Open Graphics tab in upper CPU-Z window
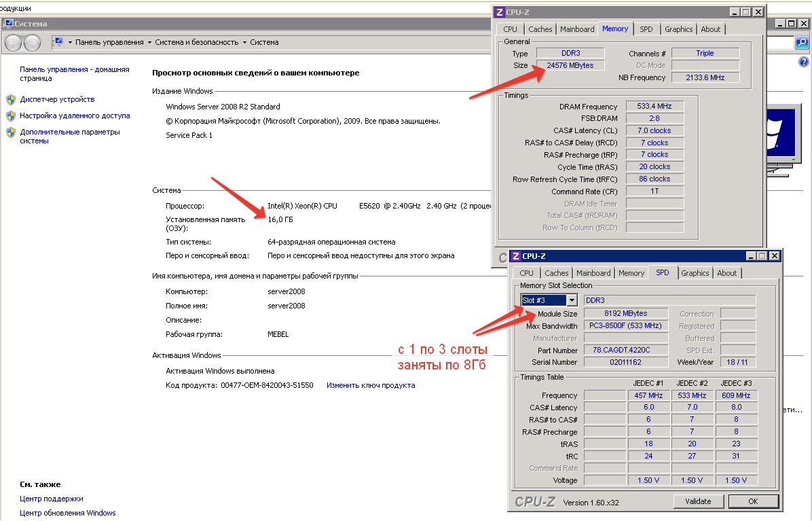The height and width of the screenshot is (521, 812). (678, 29)
